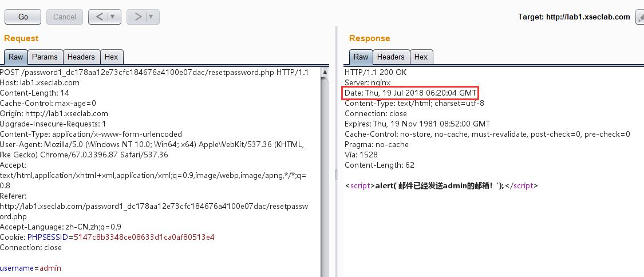Image resolution: width=644 pixels, height=277 pixels.
Task: Open the previous-history dropdown arrow
Action: [x=114, y=17]
